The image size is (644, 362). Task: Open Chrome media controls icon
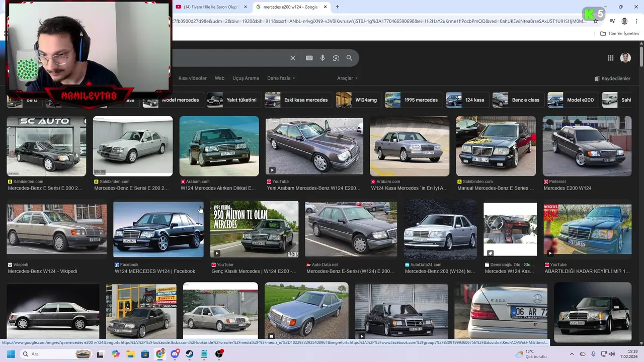612,21
